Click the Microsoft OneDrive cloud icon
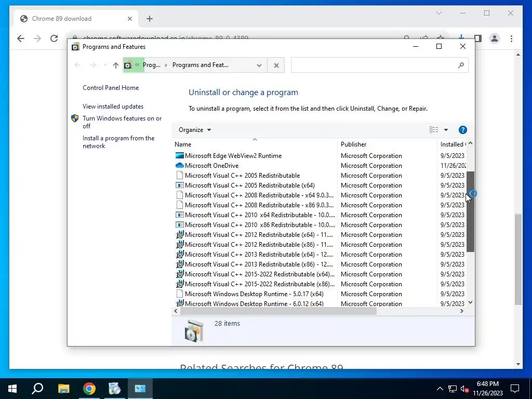Image resolution: width=532 pixels, height=399 pixels. [x=179, y=166]
